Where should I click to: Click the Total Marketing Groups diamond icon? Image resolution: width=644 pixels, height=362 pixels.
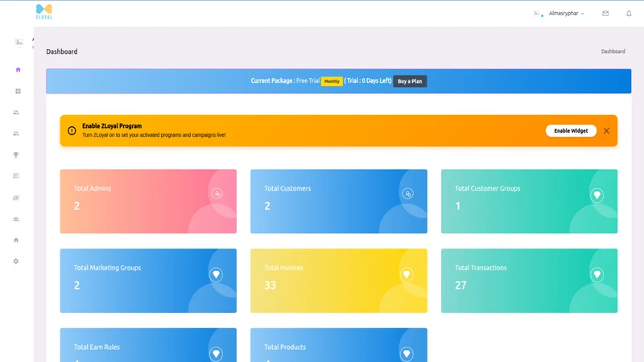pyautogui.click(x=216, y=274)
